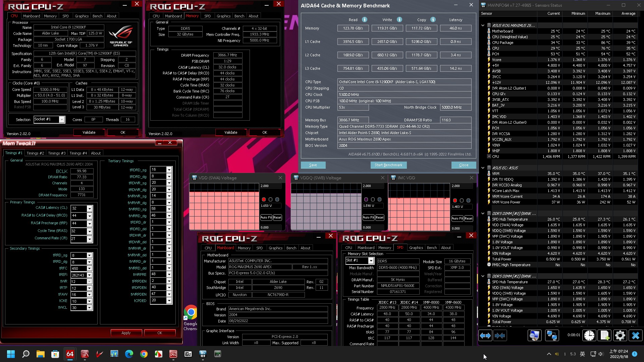Click AIDA64 Read info icon

pos(365,19)
